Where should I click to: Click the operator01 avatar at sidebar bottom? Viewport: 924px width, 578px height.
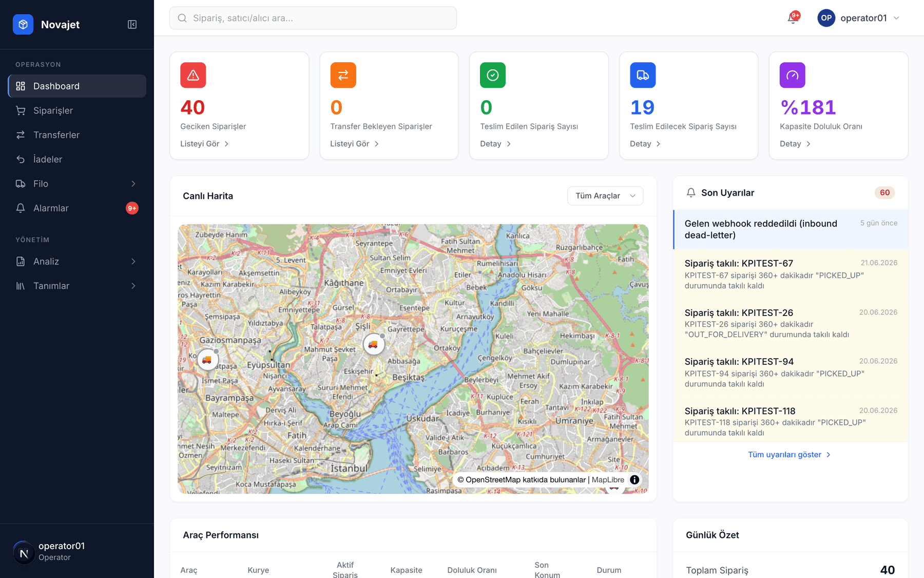click(24, 552)
